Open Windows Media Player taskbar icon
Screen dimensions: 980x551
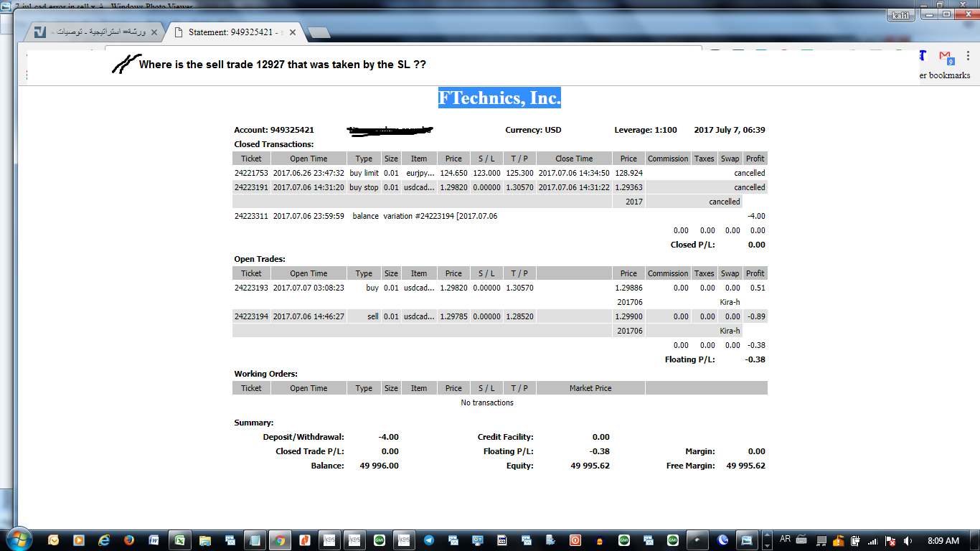(x=78, y=540)
